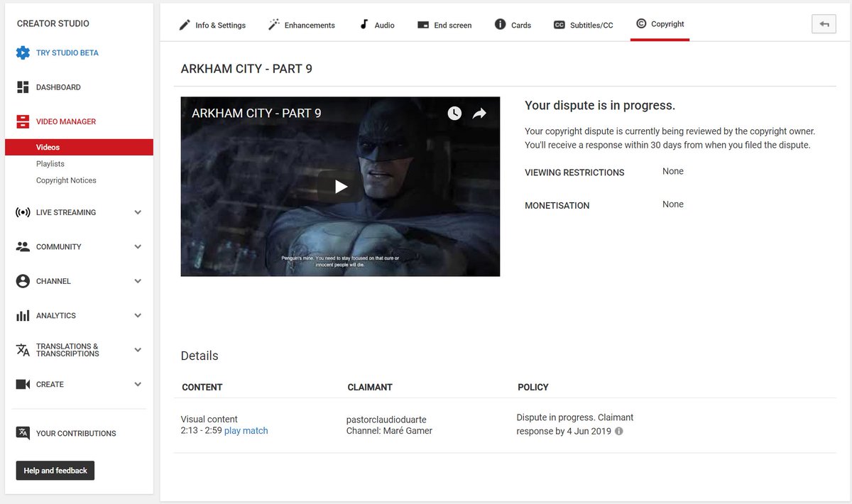852x504 pixels.
Task: Click Help and feedback button
Action: tap(55, 471)
